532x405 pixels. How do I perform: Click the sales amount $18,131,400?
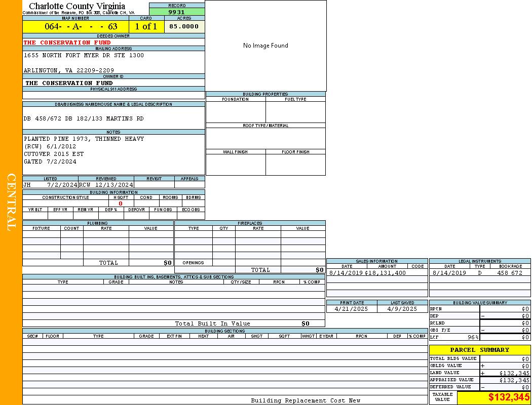click(x=386, y=273)
